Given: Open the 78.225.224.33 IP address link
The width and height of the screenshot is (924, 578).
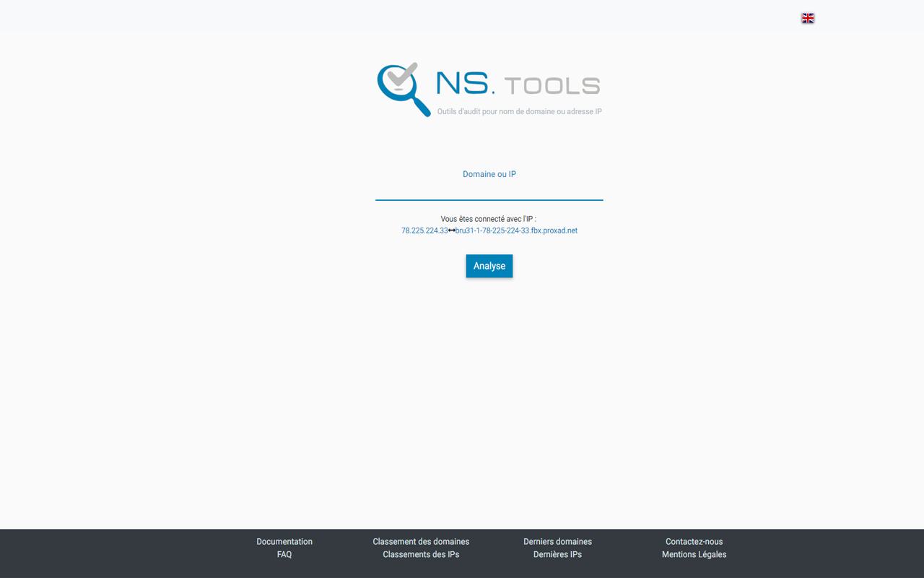Looking at the screenshot, I should click(424, 230).
